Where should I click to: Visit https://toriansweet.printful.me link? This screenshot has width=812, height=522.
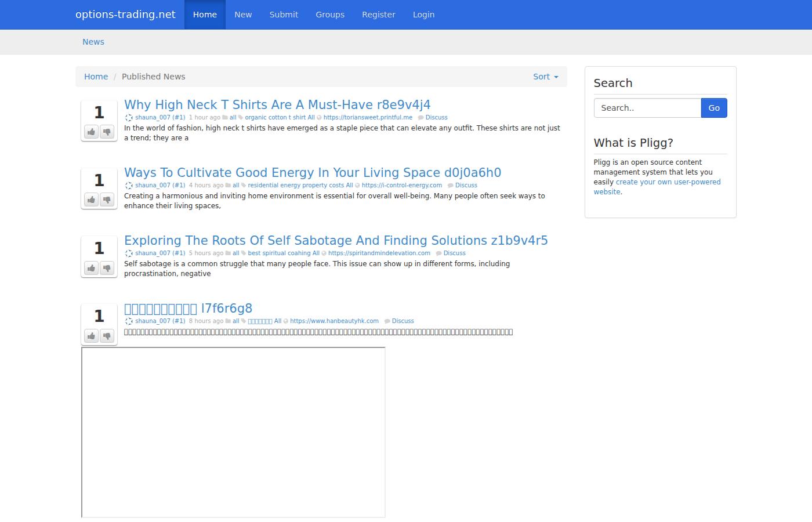tap(368, 118)
